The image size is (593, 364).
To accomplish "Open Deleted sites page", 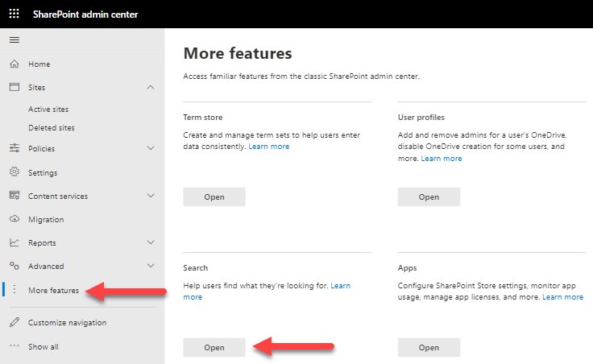I will tap(52, 128).
